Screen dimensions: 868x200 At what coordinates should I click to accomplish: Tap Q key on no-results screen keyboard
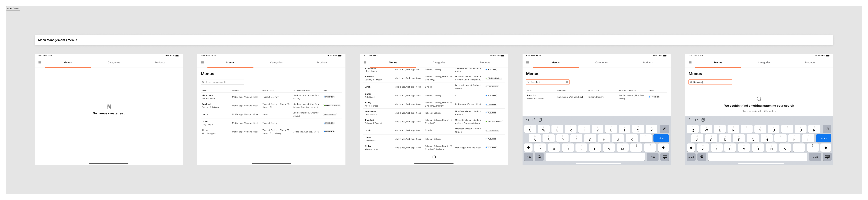coord(693,129)
